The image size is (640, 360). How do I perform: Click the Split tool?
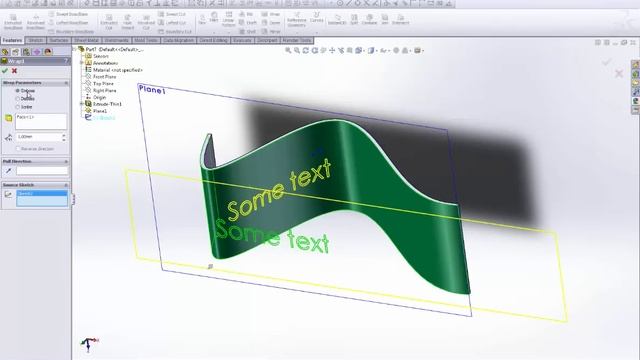click(x=354, y=19)
